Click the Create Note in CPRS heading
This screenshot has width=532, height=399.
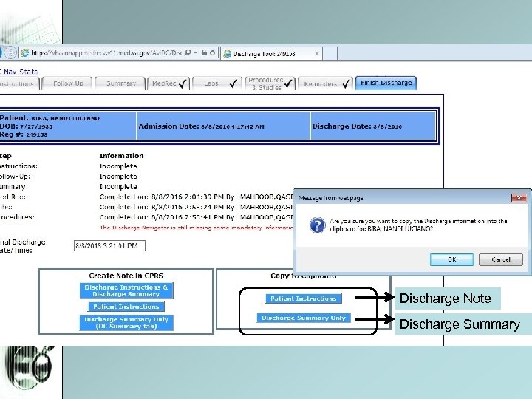click(x=126, y=276)
